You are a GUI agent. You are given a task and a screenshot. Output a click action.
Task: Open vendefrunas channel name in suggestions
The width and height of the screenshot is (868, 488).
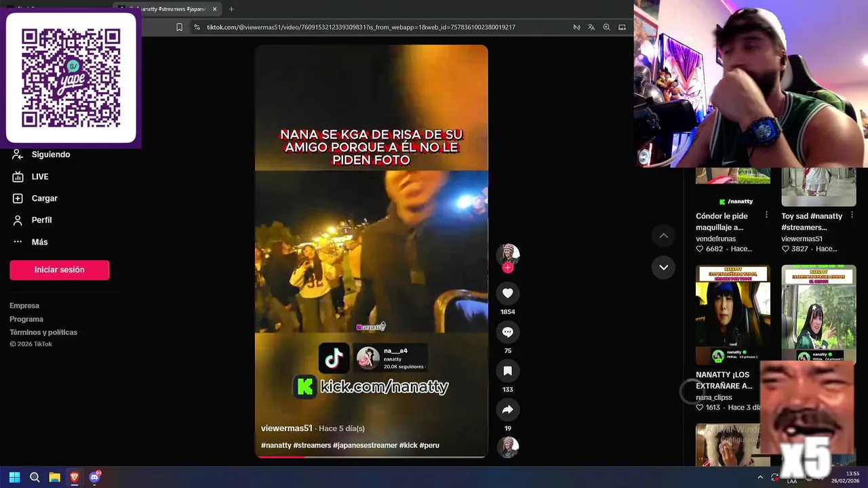pyautogui.click(x=715, y=239)
